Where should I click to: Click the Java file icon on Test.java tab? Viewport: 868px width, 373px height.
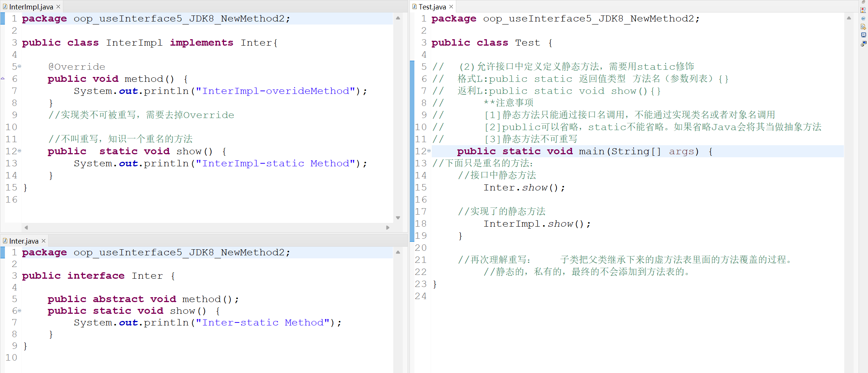tap(414, 7)
